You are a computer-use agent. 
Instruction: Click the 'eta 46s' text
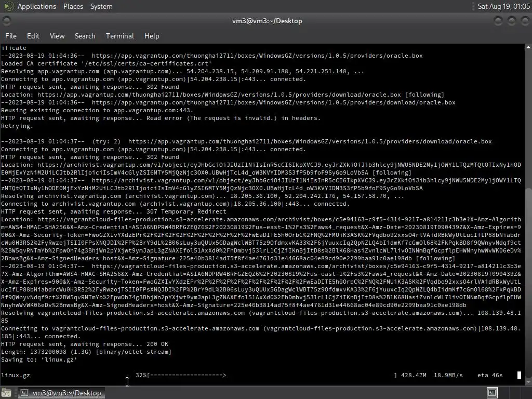(490, 375)
